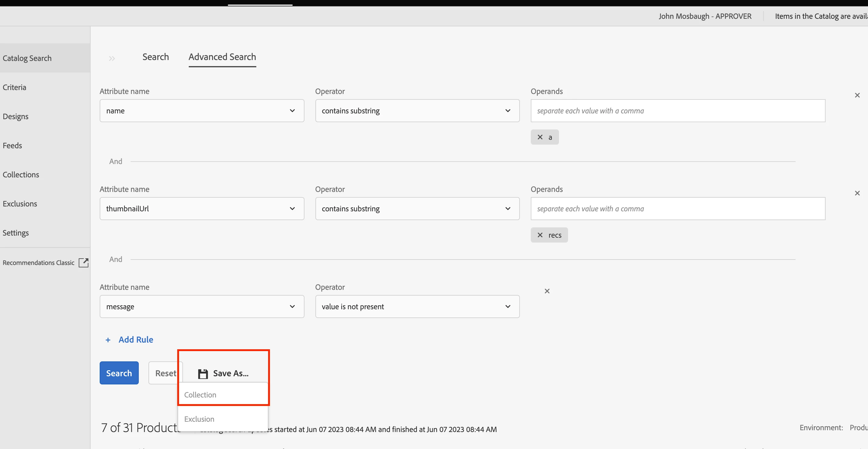Click the double chevron expand icon
The width and height of the screenshot is (868, 449).
112,59
